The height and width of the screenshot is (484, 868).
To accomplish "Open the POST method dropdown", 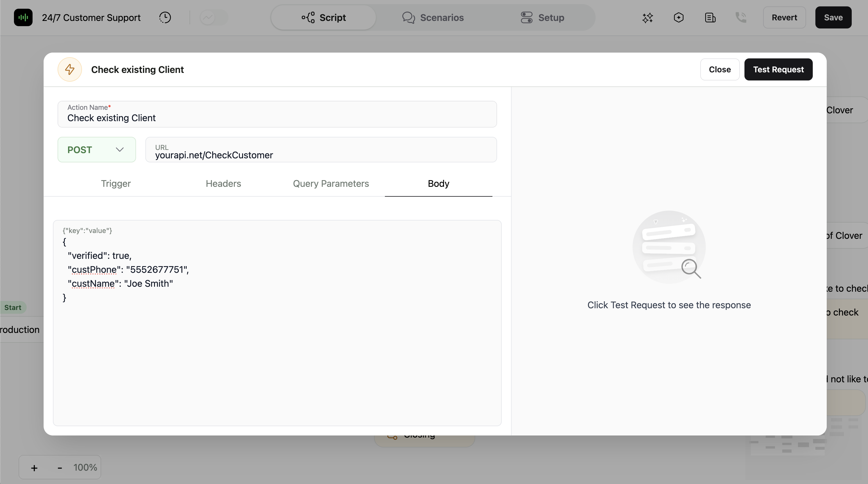I will [97, 150].
